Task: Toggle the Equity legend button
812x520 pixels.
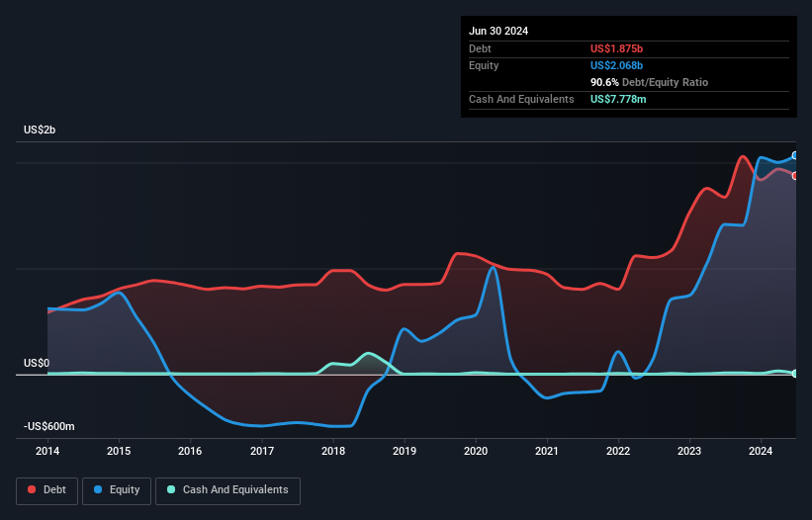Action: coord(117,490)
